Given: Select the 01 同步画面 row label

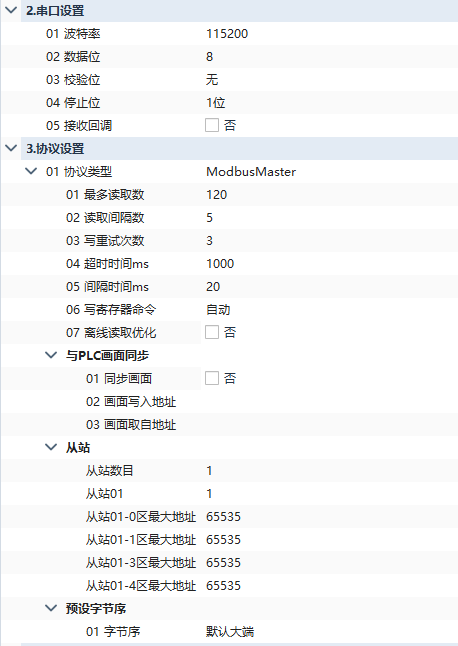Looking at the screenshot, I should click(119, 378).
